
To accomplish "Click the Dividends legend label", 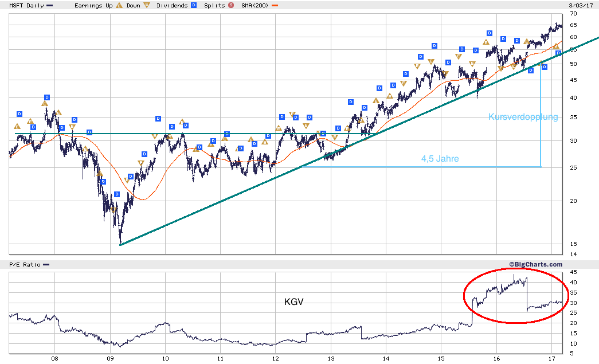I will point(173,5).
